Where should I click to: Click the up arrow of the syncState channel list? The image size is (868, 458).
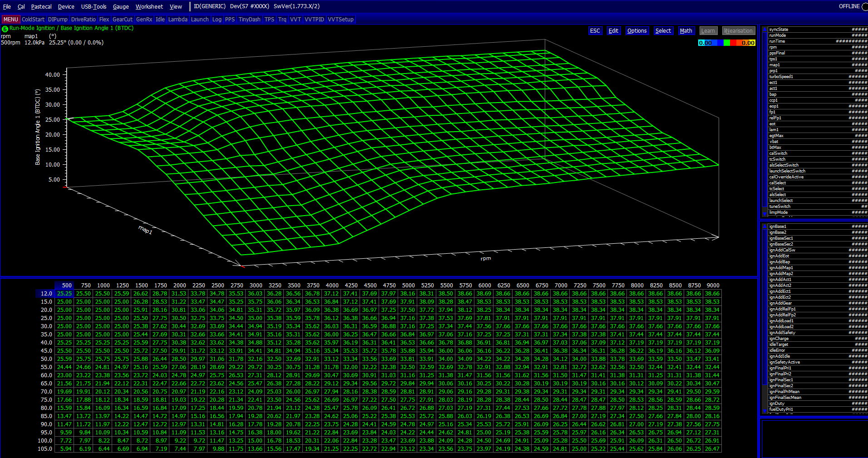pyautogui.click(x=764, y=30)
